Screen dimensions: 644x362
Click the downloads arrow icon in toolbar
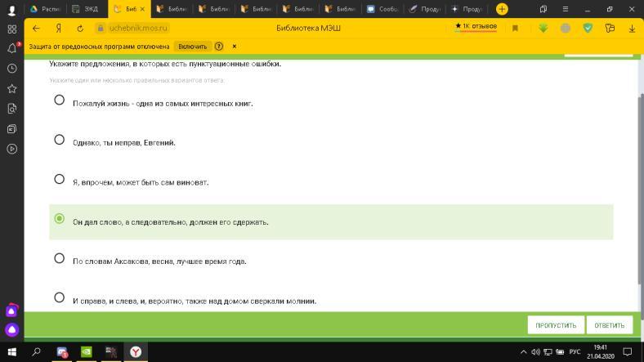(632, 28)
